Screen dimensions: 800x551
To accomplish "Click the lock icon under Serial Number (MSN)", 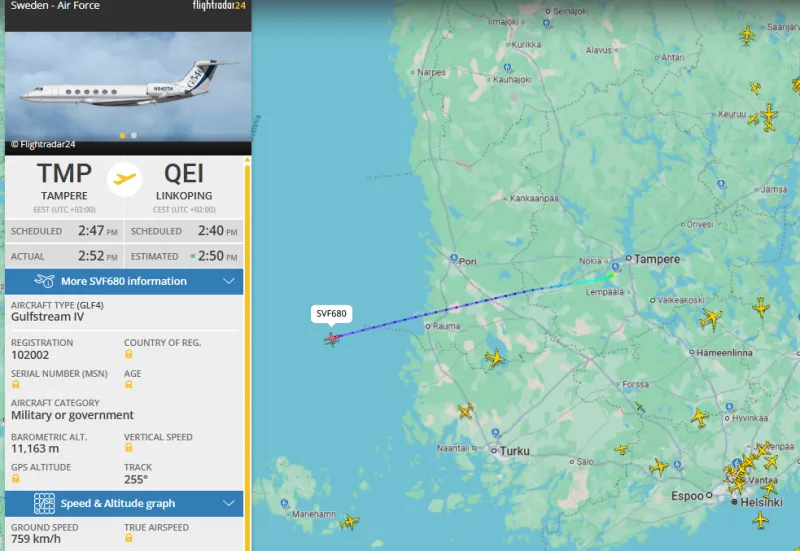I will click(16, 385).
